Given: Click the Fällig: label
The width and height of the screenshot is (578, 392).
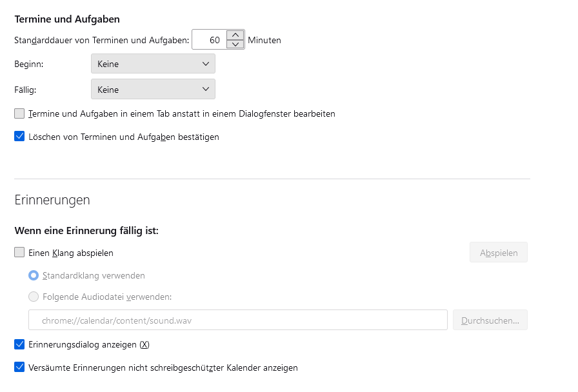Looking at the screenshot, I should 25,90.
